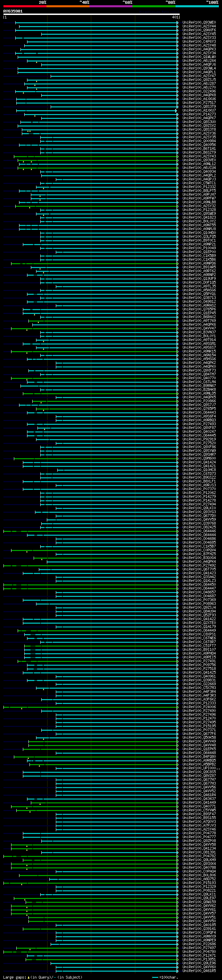Screen dimensions: 222x980
Task: Select the UniRef100_Q9ZSJ5 hit
Action: coord(199,80)
